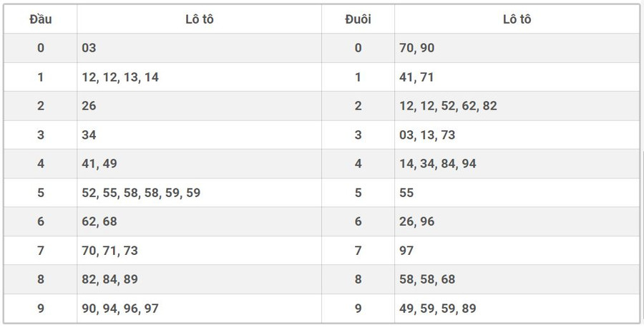Click the cell with "49, 59, 59, 89"

click(438, 309)
